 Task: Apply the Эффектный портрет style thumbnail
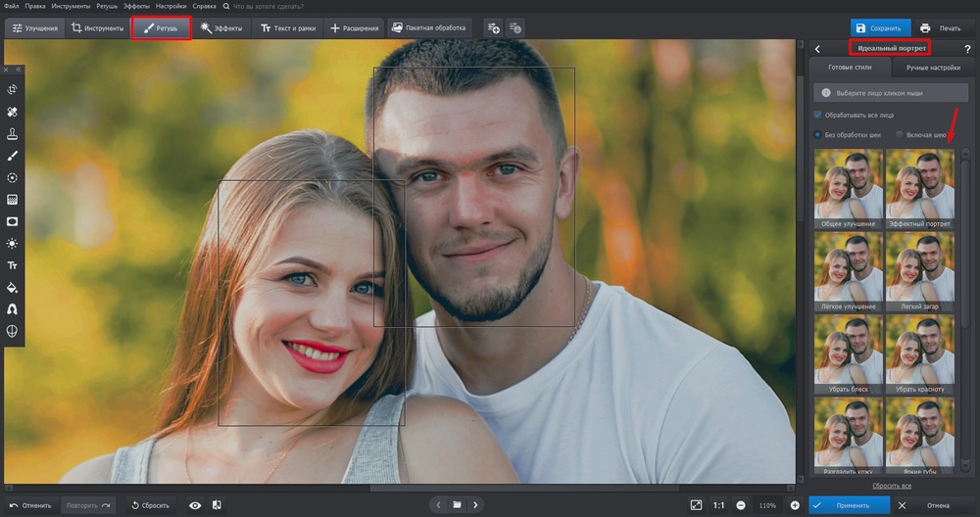click(919, 189)
